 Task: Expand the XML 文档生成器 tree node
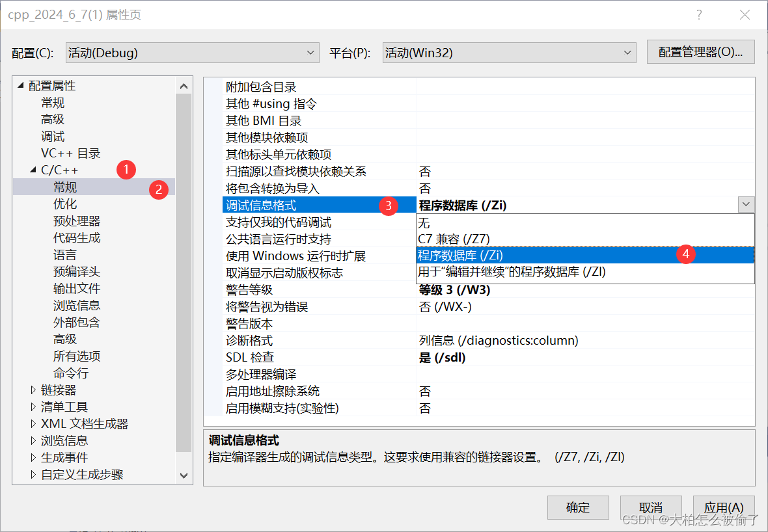[33, 424]
